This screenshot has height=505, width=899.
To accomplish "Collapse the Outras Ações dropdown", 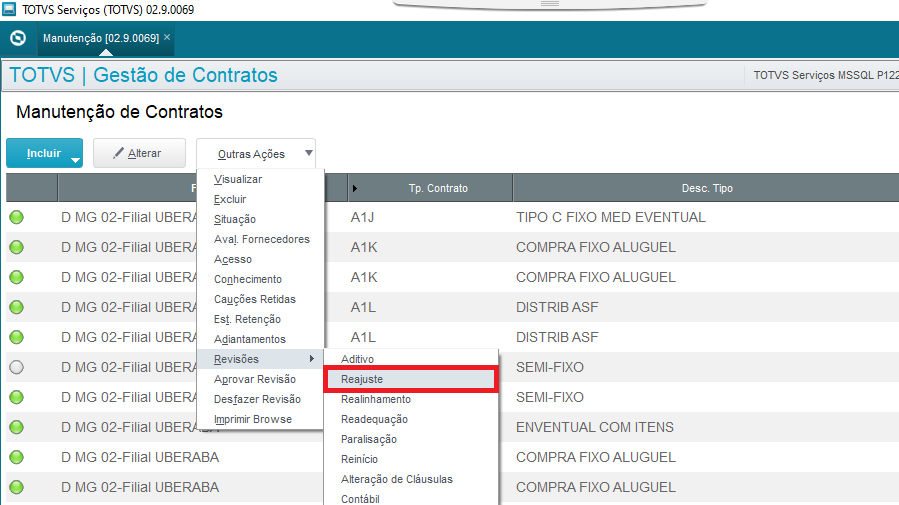I will (256, 154).
